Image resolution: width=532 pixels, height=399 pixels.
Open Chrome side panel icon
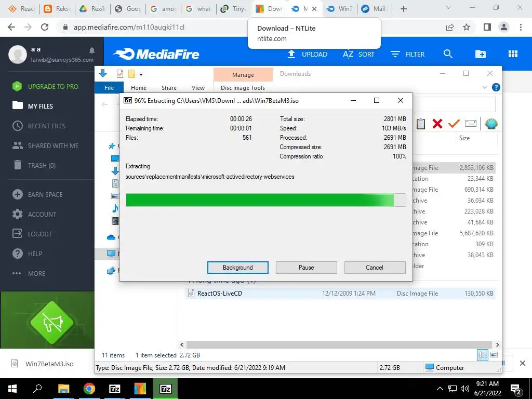(x=487, y=27)
